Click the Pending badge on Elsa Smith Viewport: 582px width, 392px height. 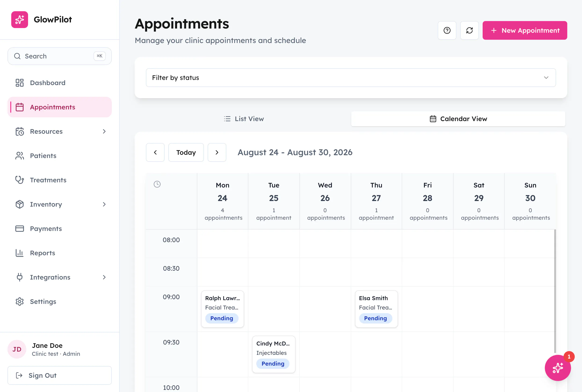pyautogui.click(x=375, y=318)
